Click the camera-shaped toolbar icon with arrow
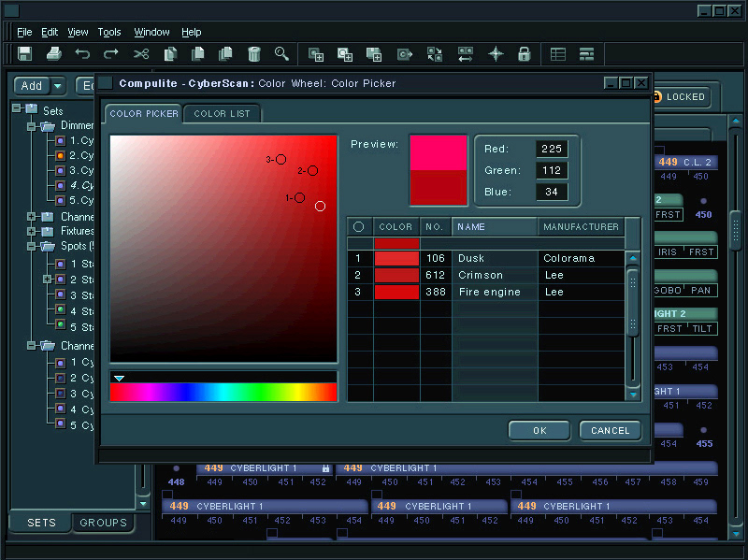Screen dimensions: 748x560 pos(405,54)
